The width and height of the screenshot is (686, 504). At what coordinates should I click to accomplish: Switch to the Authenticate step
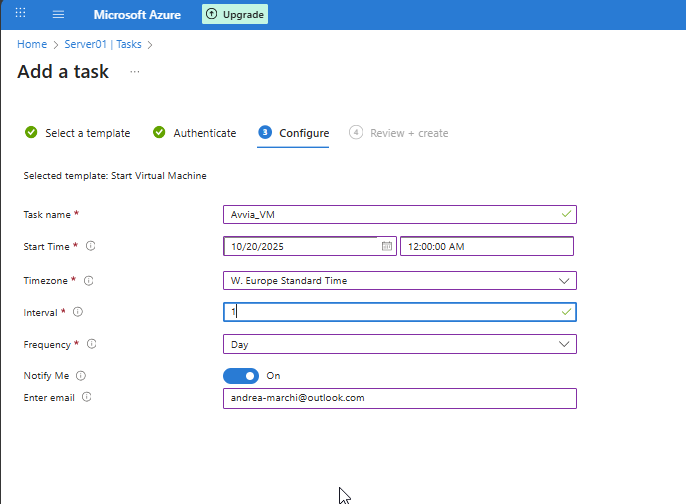click(x=195, y=133)
